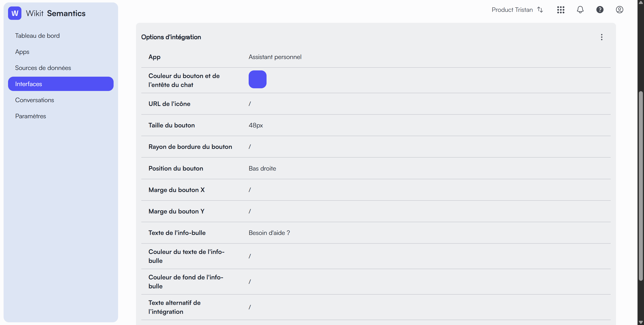Click the Marge du bouton X label
This screenshot has height=325, width=644.
tap(176, 190)
